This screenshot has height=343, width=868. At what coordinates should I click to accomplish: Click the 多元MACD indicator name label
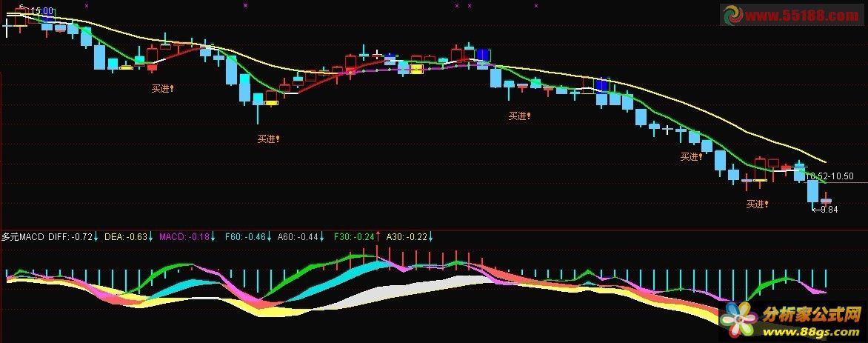23,237
